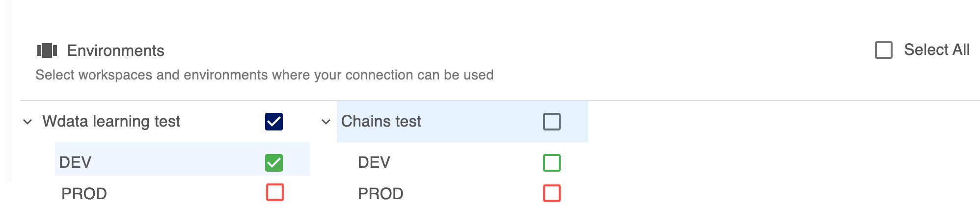Check red PROD checkbox under Chains test
Viewport: 980px width, 207px height.
(552, 193)
